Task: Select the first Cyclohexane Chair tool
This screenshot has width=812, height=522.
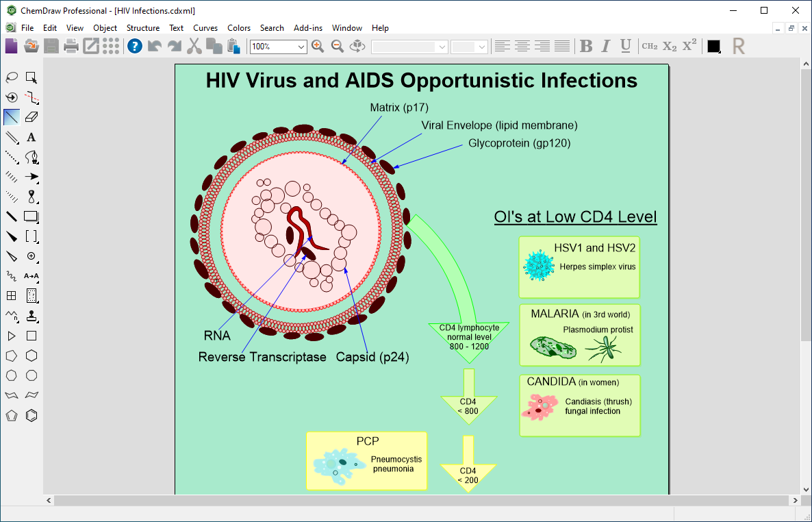Action: [x=12, y=395]
